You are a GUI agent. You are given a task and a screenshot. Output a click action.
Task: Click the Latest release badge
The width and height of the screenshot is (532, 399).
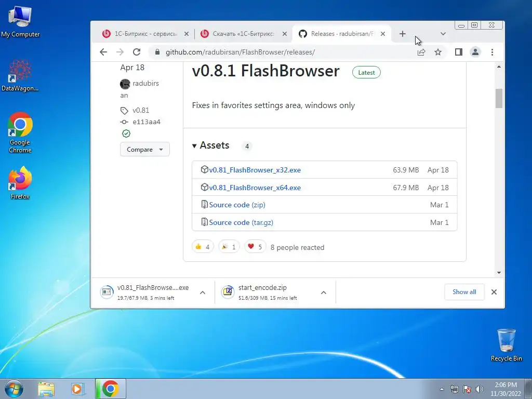366,73
